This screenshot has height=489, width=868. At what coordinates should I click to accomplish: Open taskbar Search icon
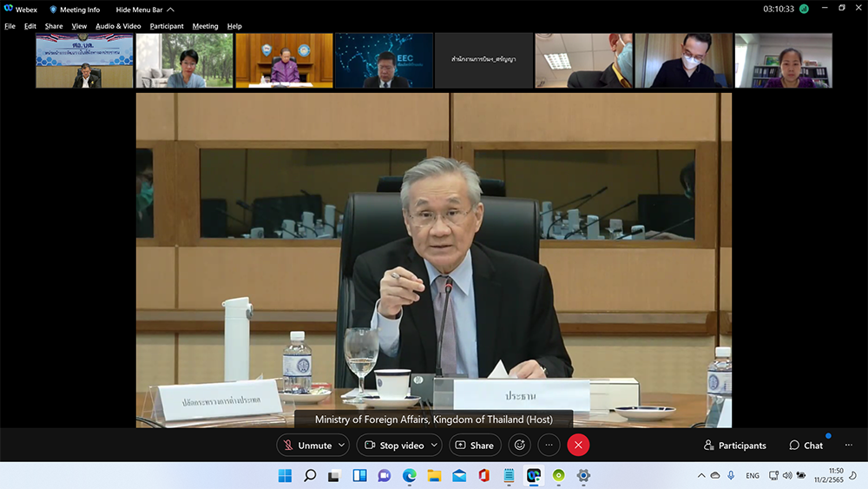point(310,476)
